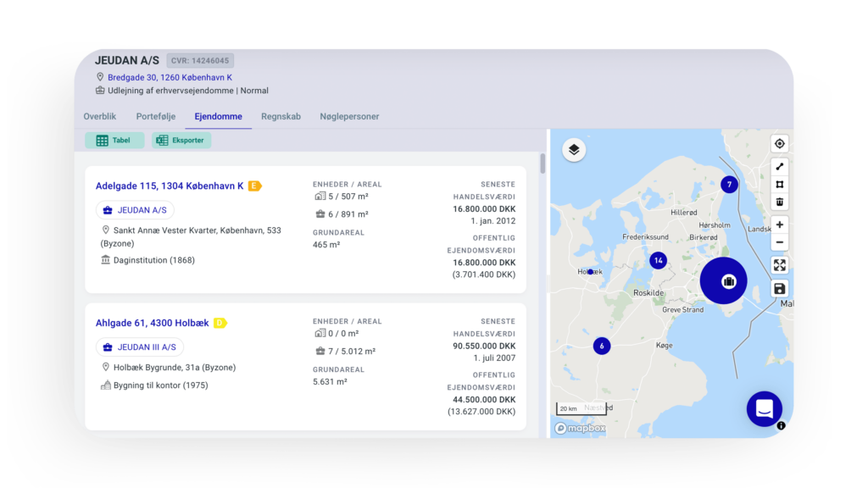This screenshot has width=868, height=488.
Task: Go to the Regnskab tab
Action: point(281,117)
